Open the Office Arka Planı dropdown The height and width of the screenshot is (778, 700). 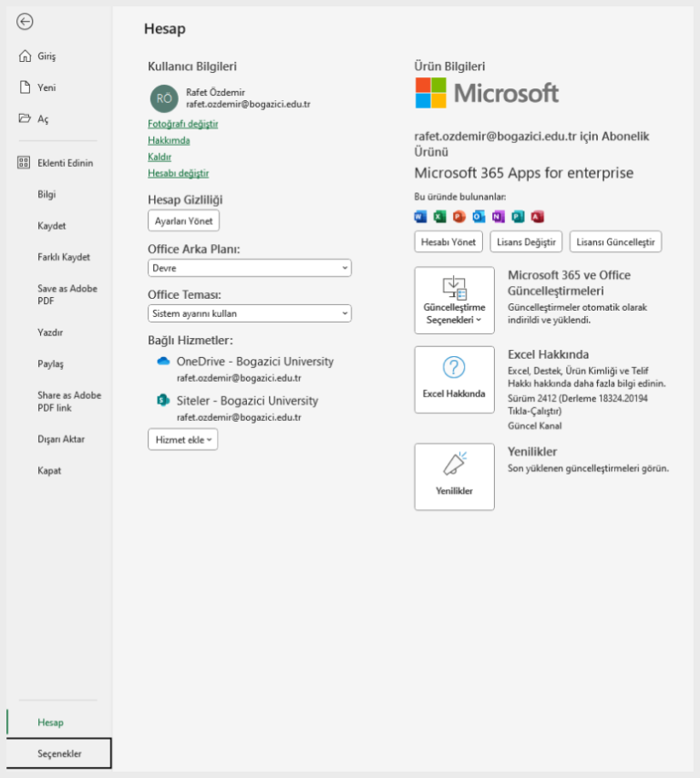(x=250, y=268)
